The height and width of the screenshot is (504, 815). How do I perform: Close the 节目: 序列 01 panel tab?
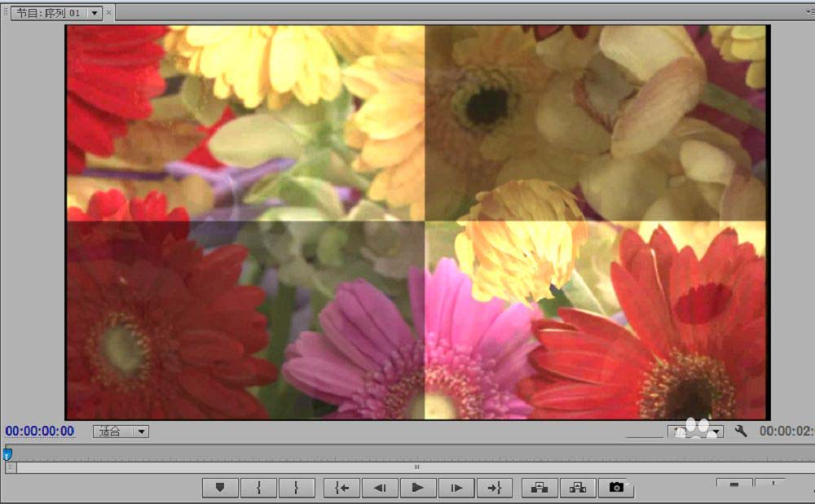(109, 13)
